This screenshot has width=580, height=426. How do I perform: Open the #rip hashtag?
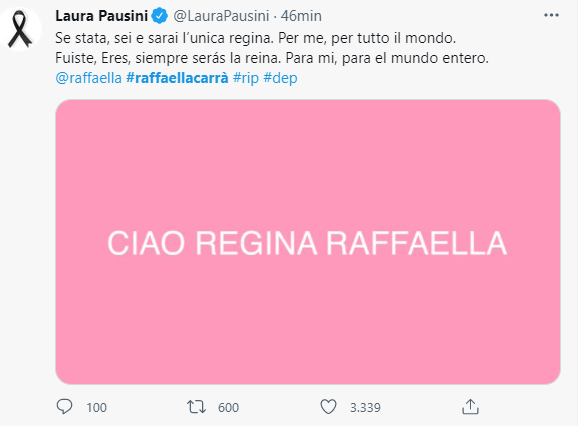coord(246,78)
